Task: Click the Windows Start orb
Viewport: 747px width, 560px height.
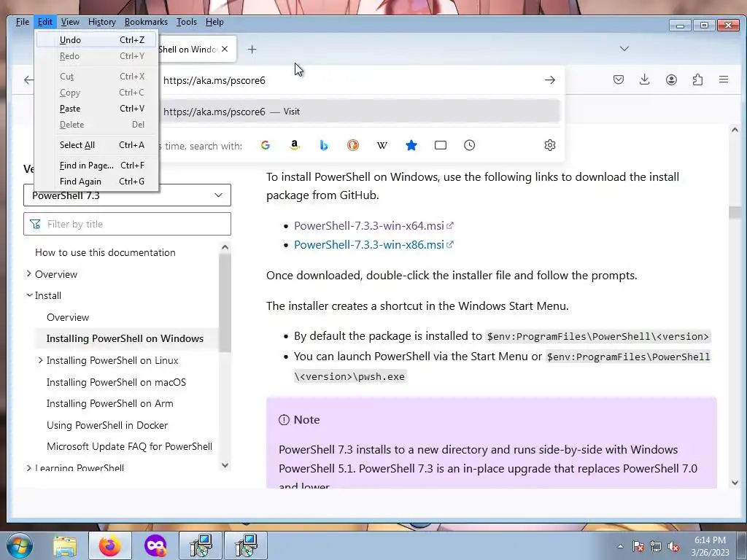Action: [20, 545]
